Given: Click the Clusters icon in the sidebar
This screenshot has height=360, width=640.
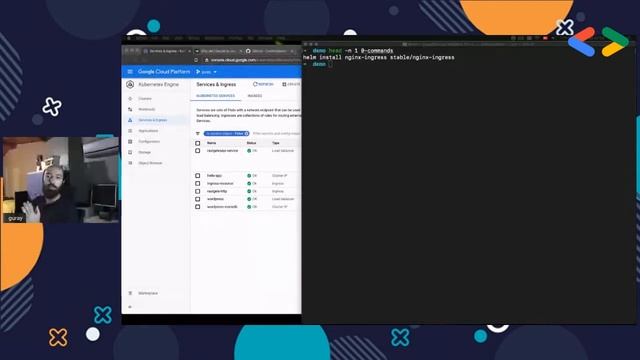Looking at the screenshot, I should point(130,99).
